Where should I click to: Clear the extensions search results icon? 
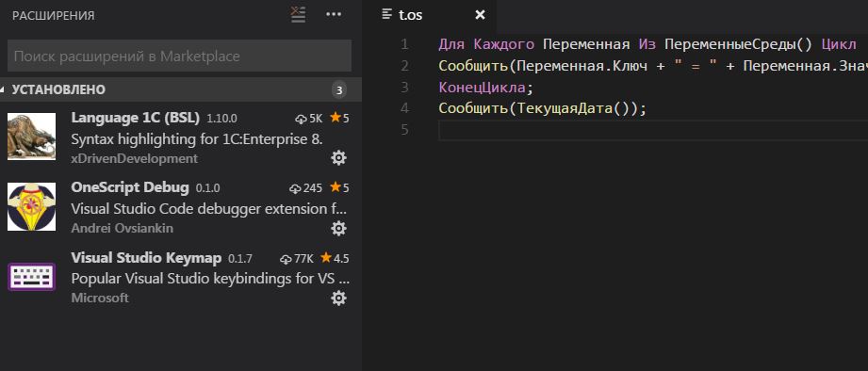click(x=299, y=15)
